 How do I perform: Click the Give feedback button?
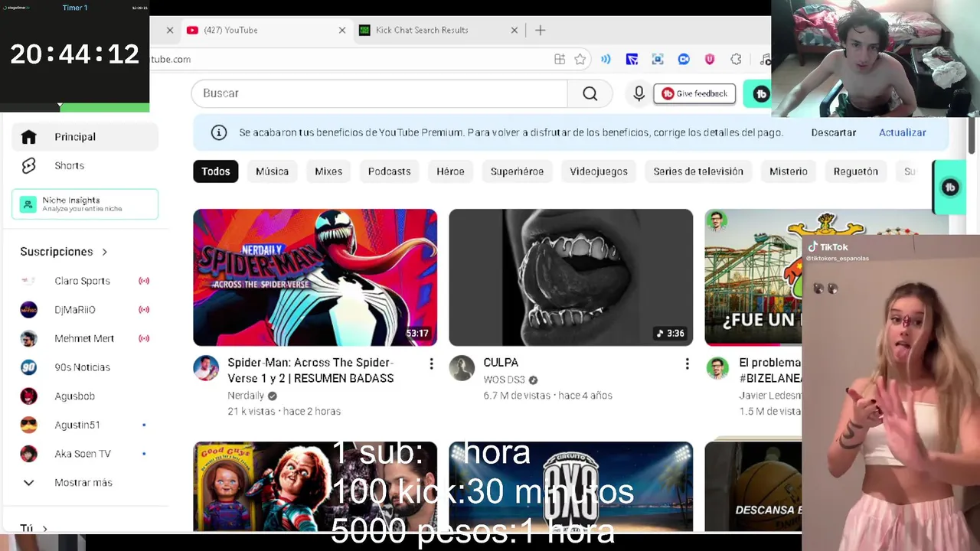pyautogui.click(x=694, y=93)
